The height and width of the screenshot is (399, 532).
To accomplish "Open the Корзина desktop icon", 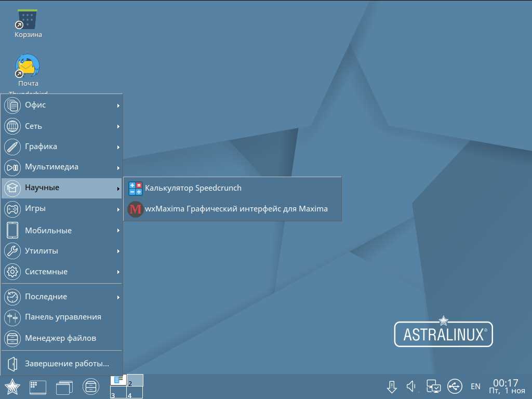I will pyautogui.click(x=28, y=23).
